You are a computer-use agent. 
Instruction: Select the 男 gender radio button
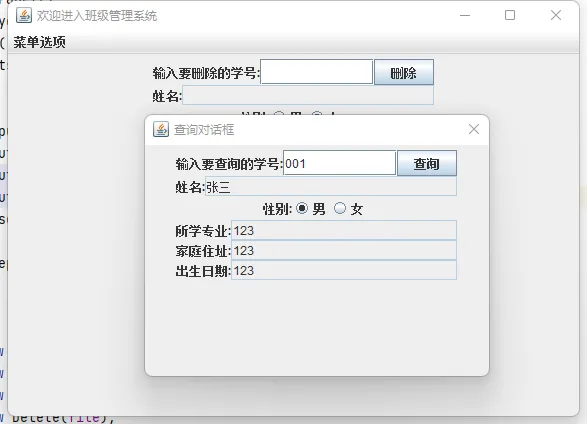click(302, 208)
